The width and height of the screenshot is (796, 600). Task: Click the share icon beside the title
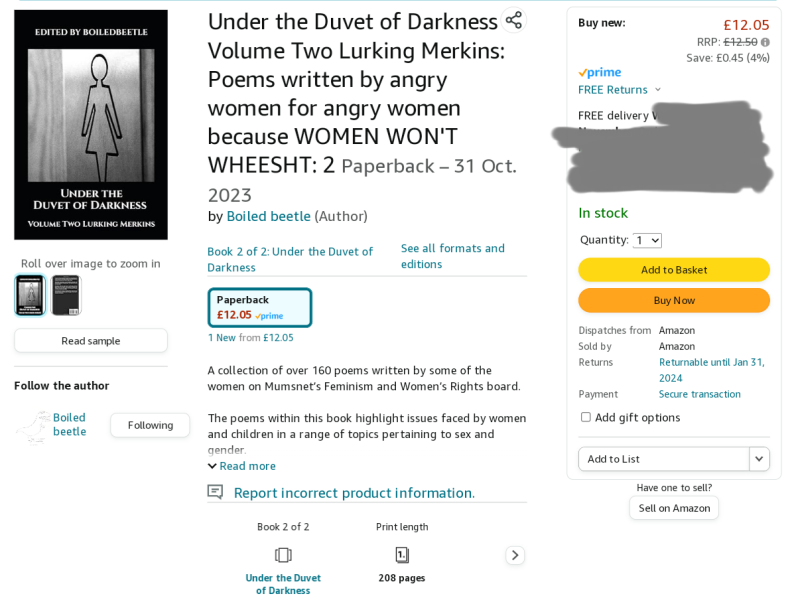[x=513, y=20]
